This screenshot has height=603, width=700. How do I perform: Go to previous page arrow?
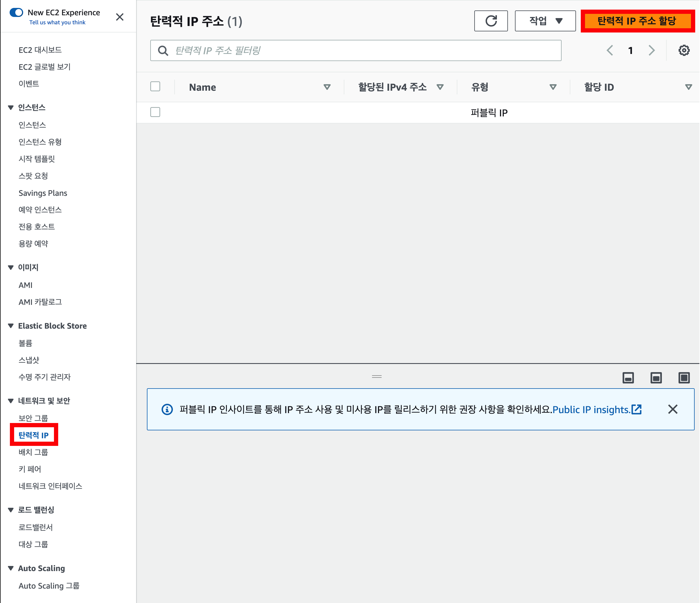[x=610, y=50]
